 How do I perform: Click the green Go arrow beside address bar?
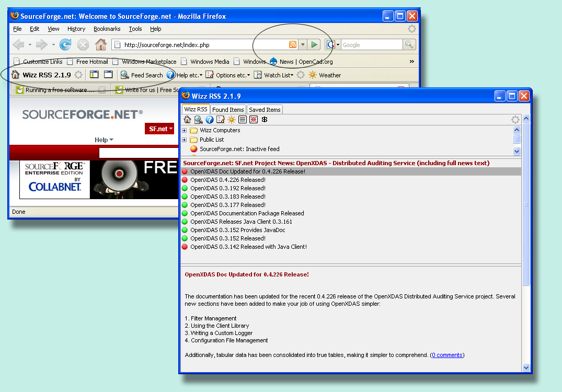[x=314, y=44]
